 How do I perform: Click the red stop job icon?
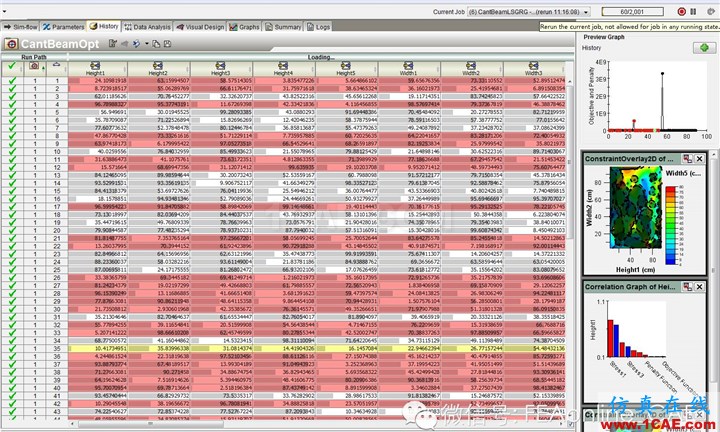(681, 11)
